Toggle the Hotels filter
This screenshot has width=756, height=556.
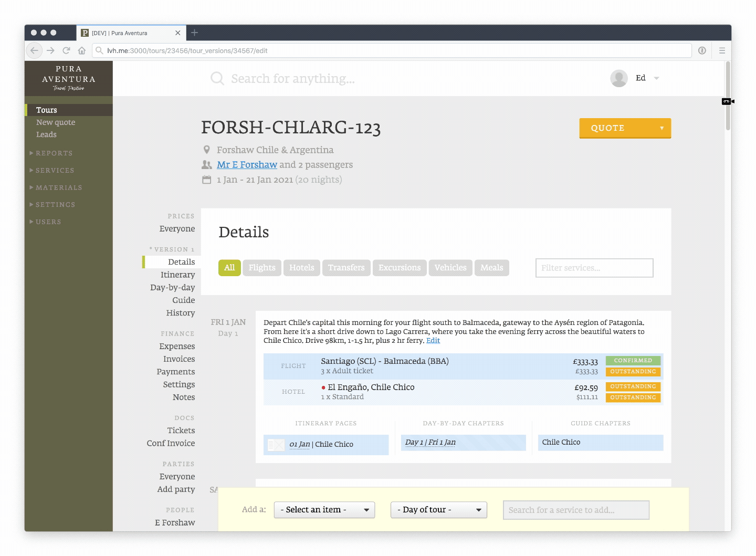pyautogui.click(x=302, y=268)
